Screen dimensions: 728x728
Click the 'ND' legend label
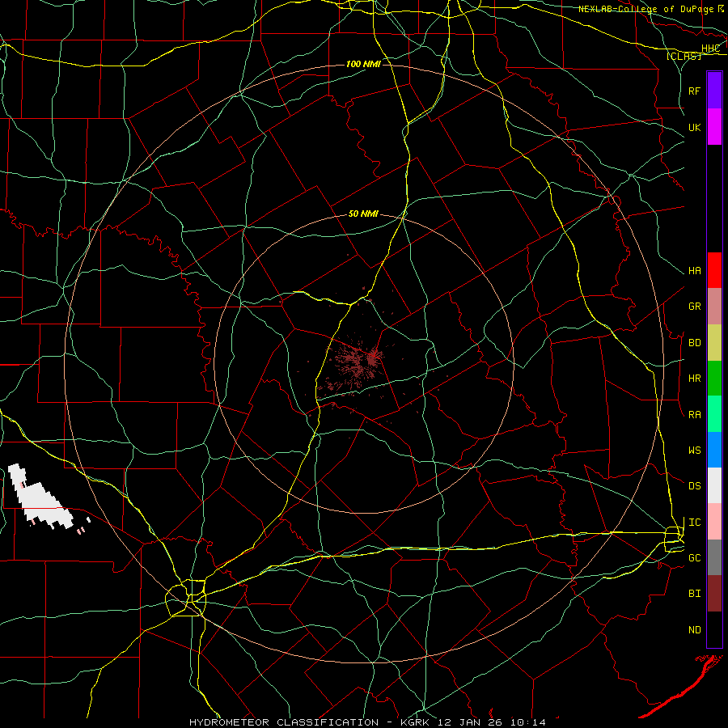pos(694,630)
